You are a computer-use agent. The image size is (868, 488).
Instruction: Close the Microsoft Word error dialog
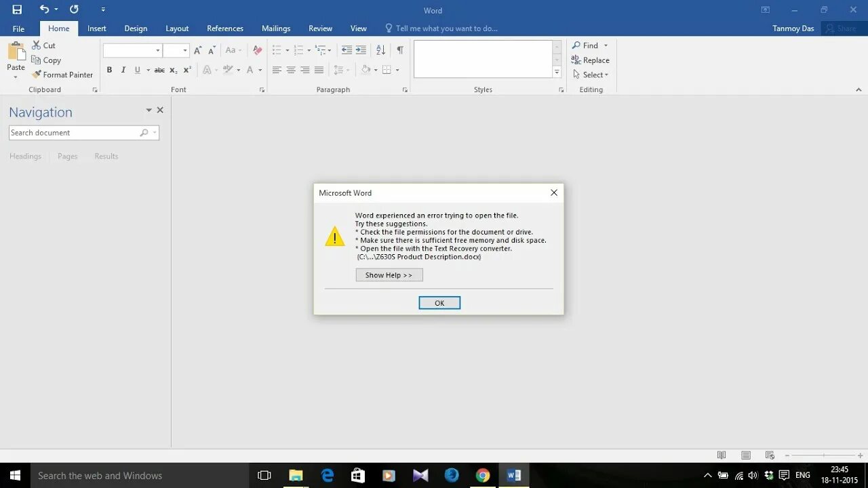pos(554,193)
